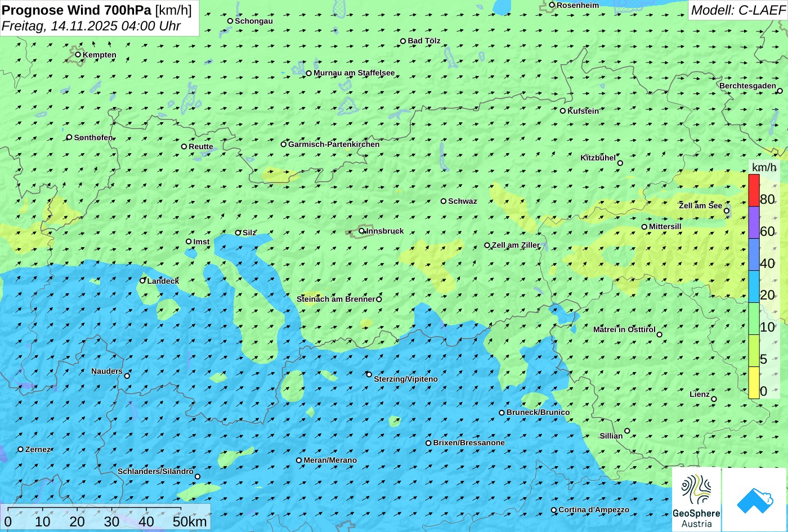Click the Landeck location marker

(x=142, y=280)
